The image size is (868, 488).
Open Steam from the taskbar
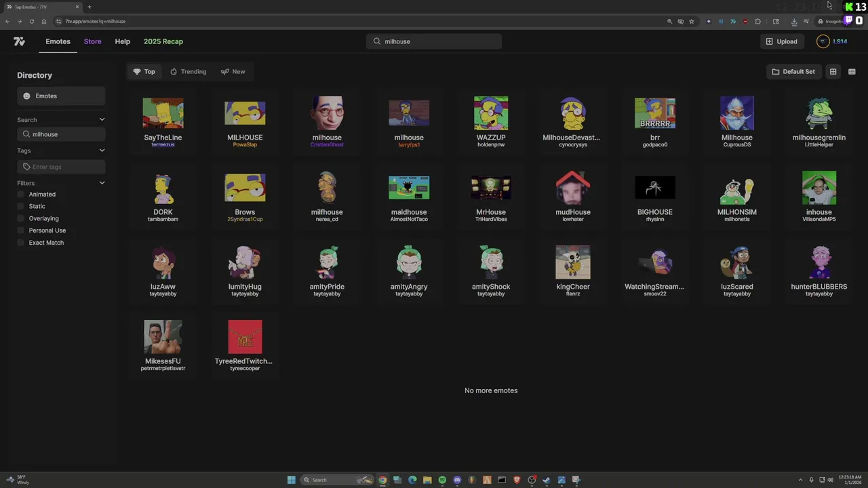547,480
